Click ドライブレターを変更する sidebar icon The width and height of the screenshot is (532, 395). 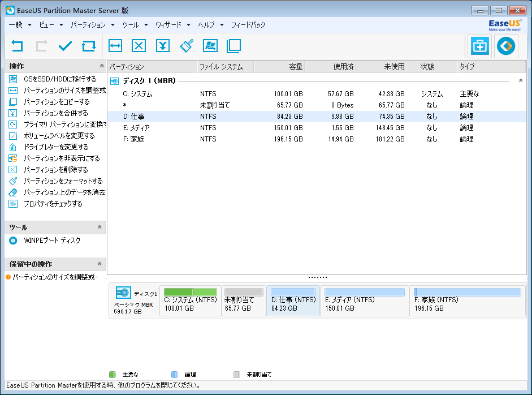pos(13,147)
